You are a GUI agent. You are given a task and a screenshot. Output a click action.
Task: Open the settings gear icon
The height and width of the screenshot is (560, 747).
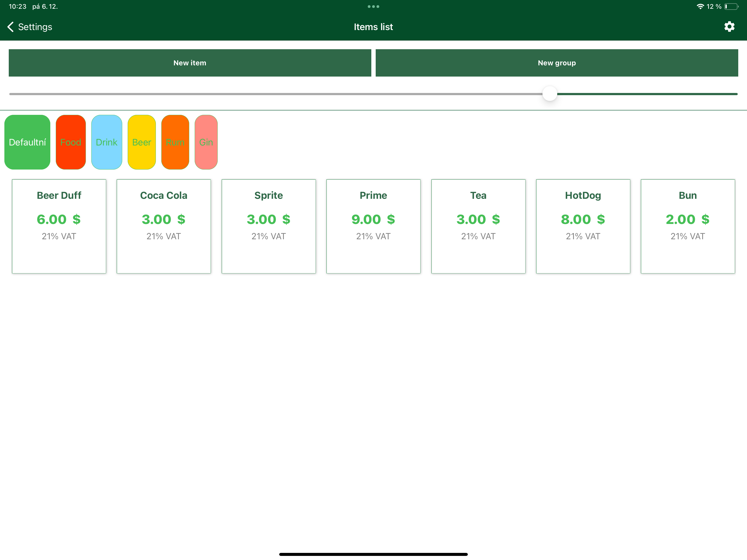pos(730,26)
